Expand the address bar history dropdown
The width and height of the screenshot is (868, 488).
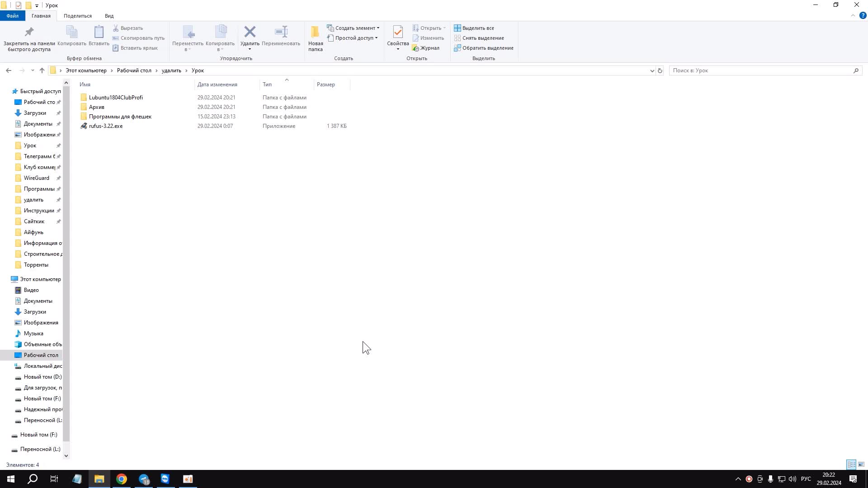652,70
